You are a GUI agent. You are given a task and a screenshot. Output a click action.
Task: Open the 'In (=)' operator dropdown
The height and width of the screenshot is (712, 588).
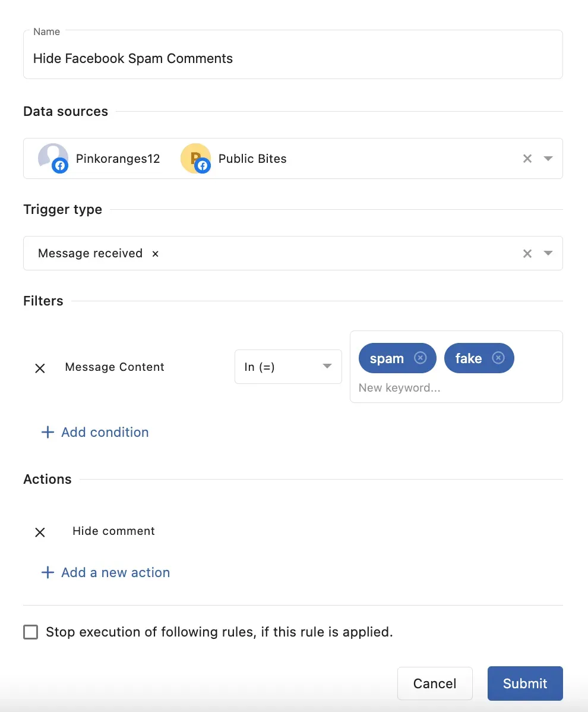pos(288,367)
